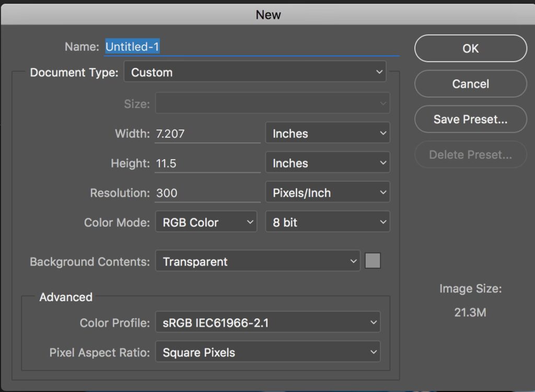The image size is (535, 392).
Task: Click the Height value field
Action: pos(207,163)
